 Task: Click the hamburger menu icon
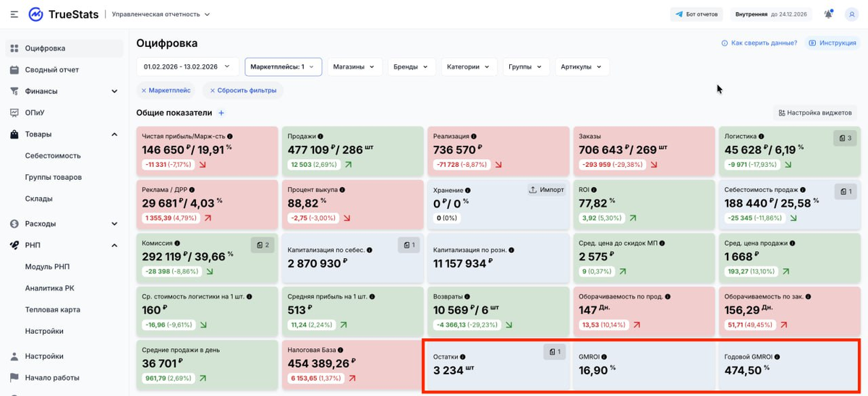coord(14,14)
